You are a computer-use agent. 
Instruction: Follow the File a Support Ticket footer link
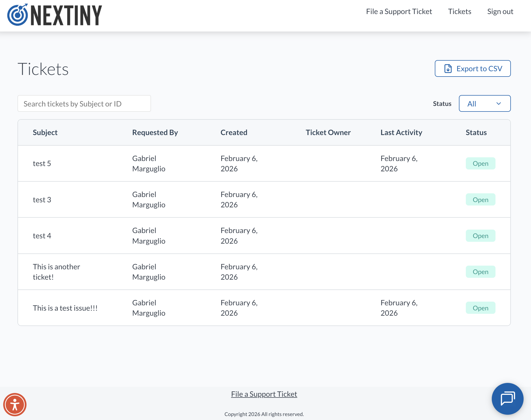click(264, 394)
